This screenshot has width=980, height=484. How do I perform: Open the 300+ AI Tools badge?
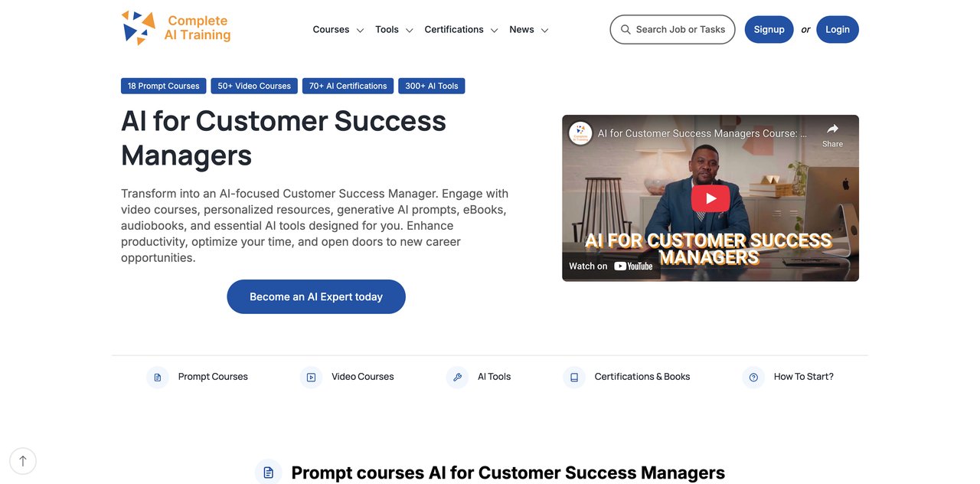point(431,86)
